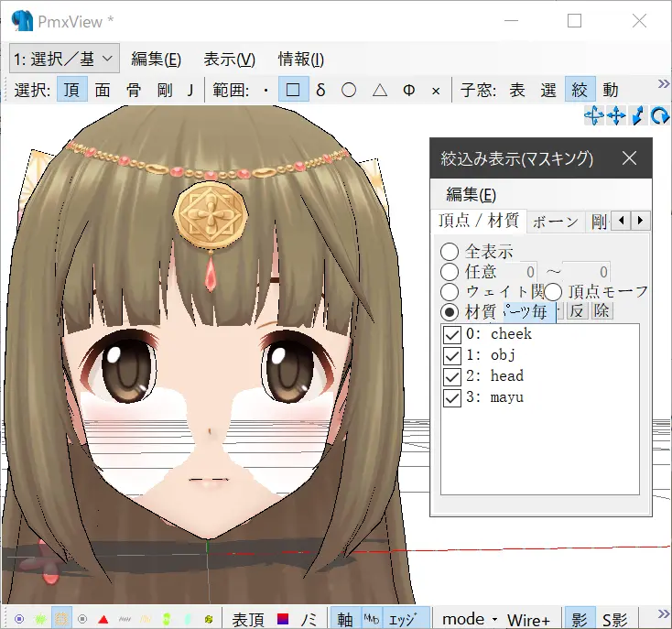Screen dimensions: 672x629
Task: Choose Φ range selection icon
Action: [409, 90]
